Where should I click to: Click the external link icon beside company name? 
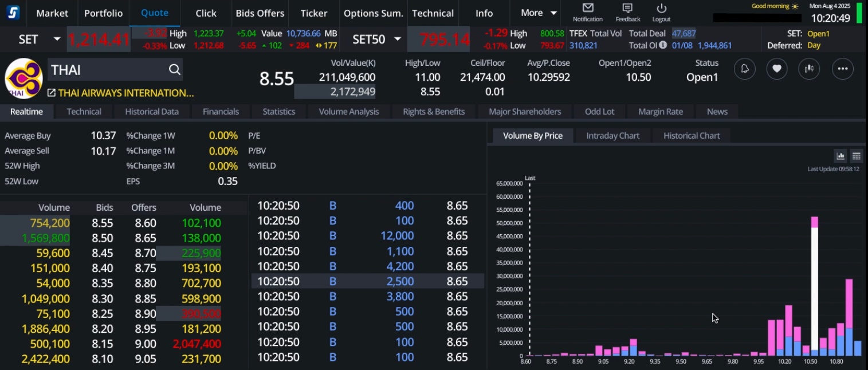pos(52,93)
